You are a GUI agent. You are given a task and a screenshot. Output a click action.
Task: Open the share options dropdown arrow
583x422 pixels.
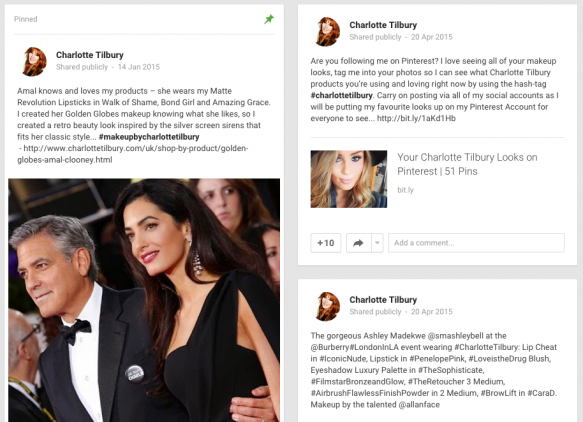coord(377,243)
